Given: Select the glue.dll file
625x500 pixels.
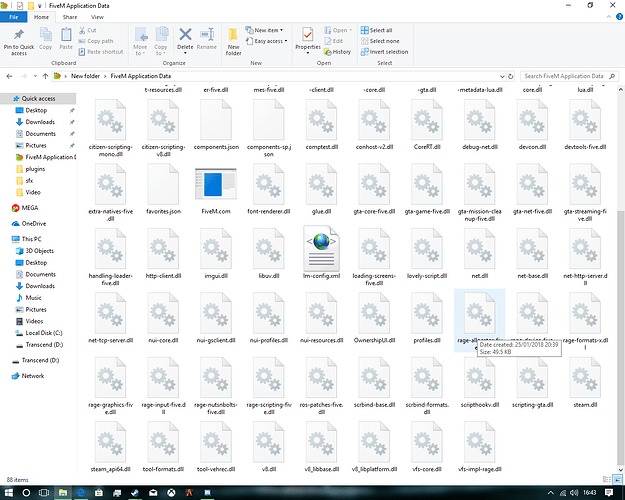Looking at the screenshot, I should [321, 189].
